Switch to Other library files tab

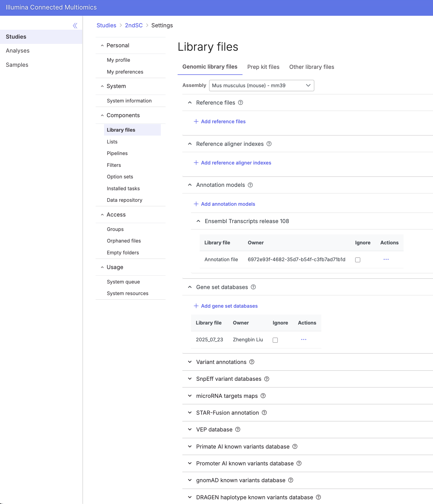tap(311, 67)
